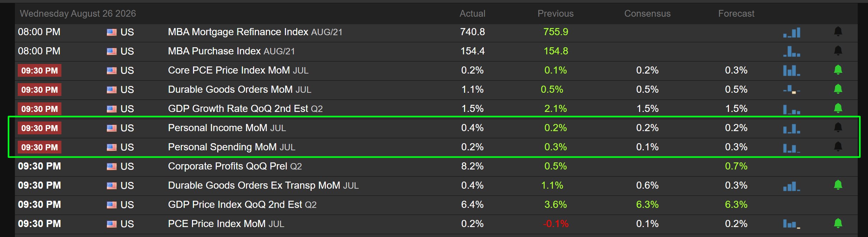Open Core PCE Price Index MoM link
Viewport: 868px width, 237px height.
[238, 70]
